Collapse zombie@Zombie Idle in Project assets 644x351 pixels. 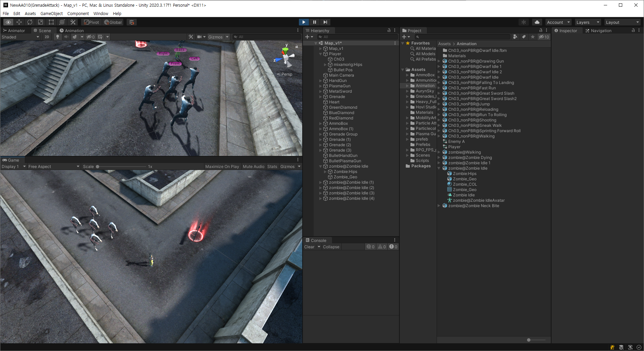(439, 168)
